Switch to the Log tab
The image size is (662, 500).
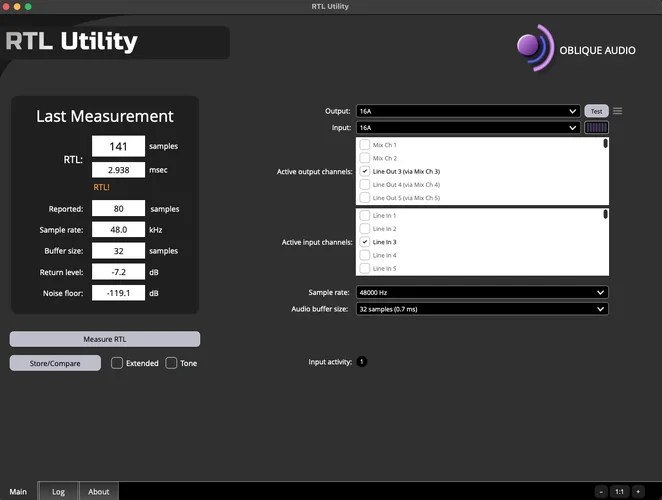coord(58,491)
